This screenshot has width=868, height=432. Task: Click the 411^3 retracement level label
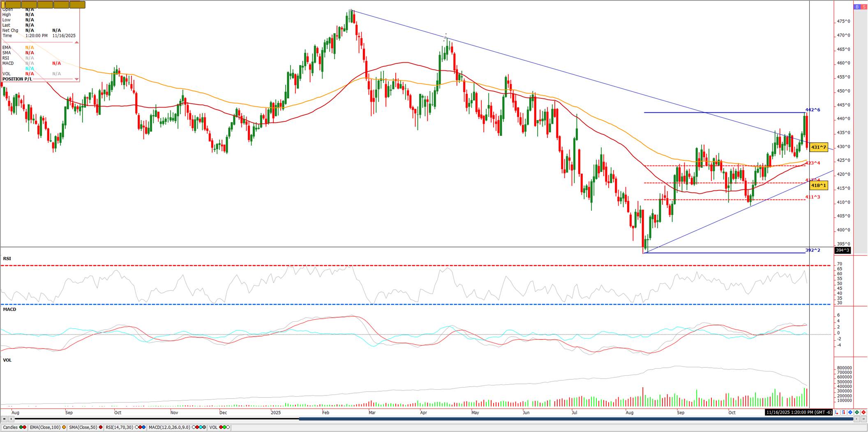point(813,197)
